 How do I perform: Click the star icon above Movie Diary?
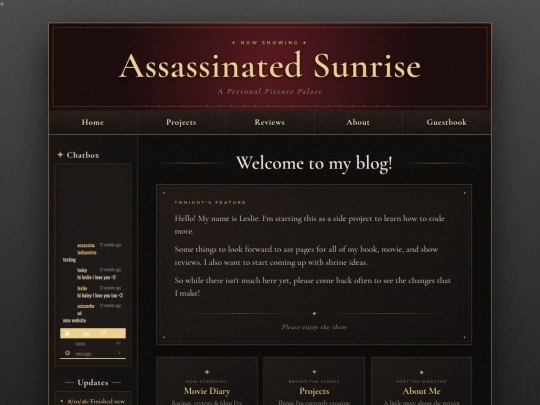207,372
